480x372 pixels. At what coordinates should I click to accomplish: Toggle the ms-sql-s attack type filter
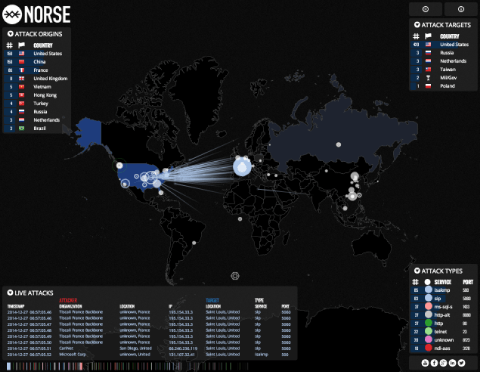pos(443,307)
